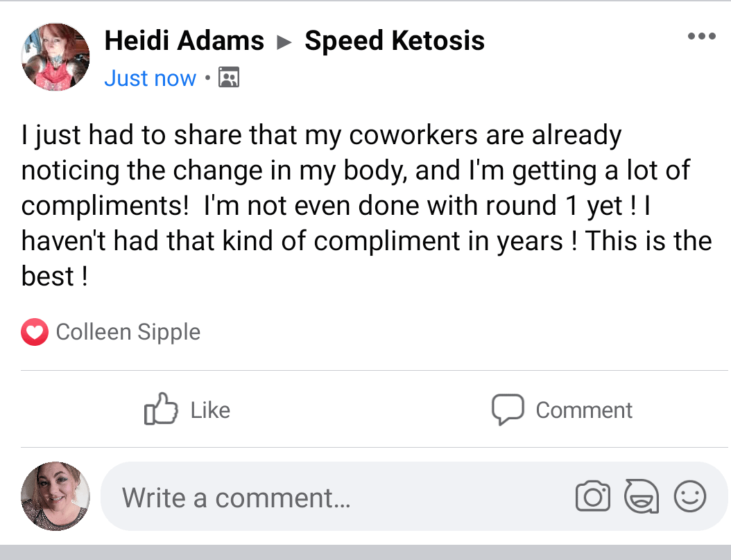Viewport: 731px width, 560px height.
Task: Click commenter profile picture beside comment box
Action: click(55, 496)
